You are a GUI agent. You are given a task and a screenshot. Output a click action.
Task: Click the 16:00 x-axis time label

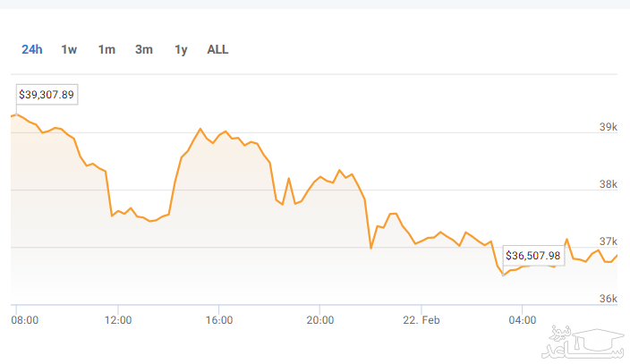[219, 319]
